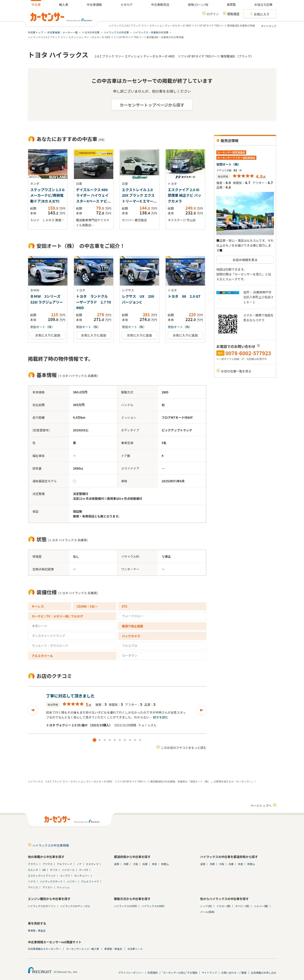
Task: Click 安田オート（株） under BMW card
Action: click(x=42, y=327)
